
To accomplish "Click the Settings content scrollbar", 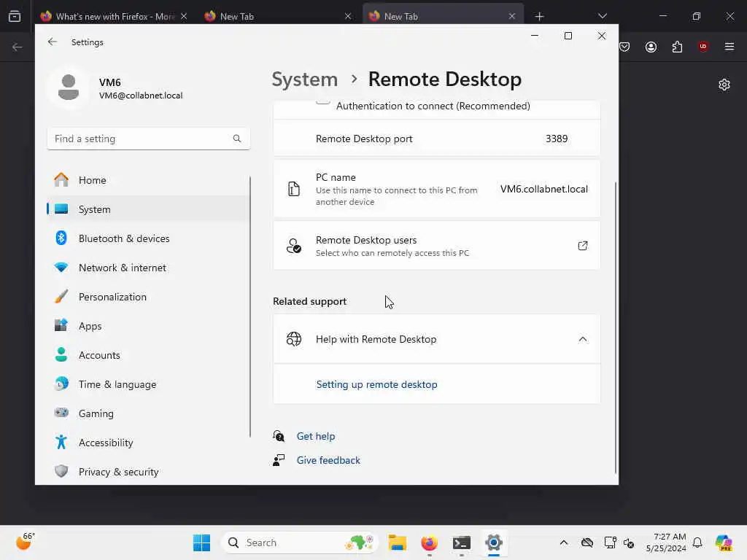I will [616, 327].
